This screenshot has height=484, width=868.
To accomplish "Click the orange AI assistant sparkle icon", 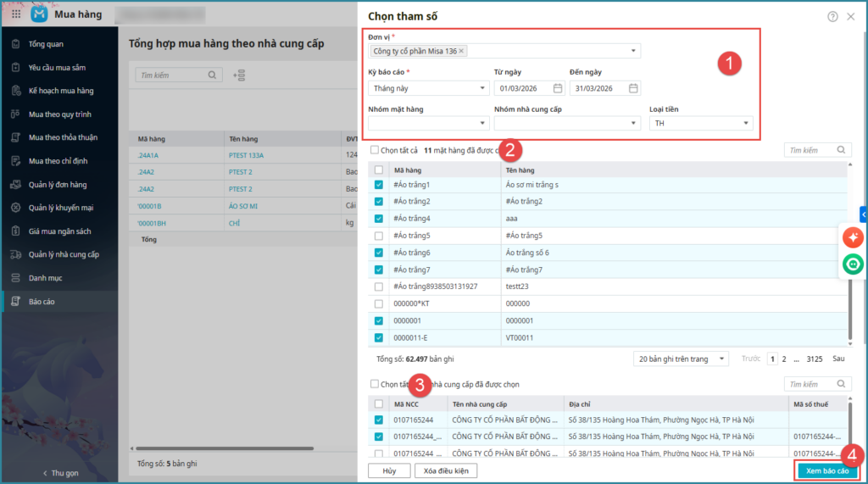I will (x=853, y=238).
